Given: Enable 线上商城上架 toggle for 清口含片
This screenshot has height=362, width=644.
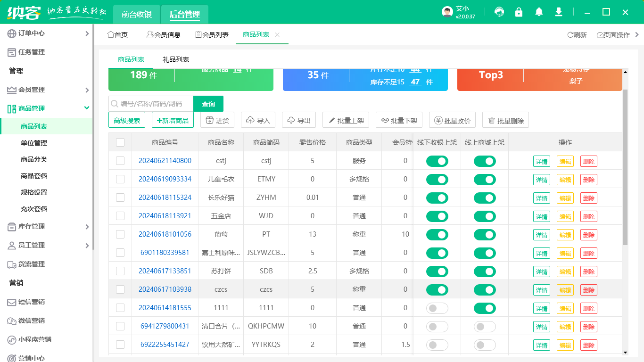Looking at the screenshot, I should pyautogui.click(x=485, y=327).
